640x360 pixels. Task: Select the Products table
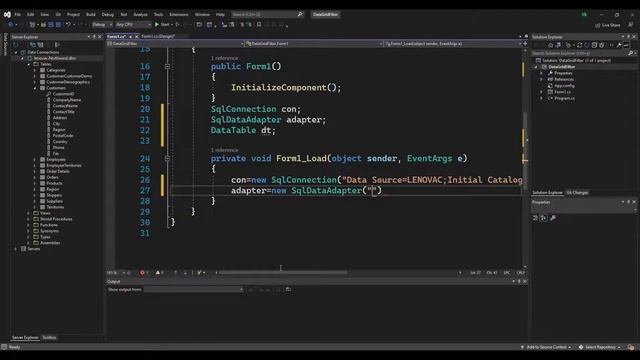coord(54,183)
